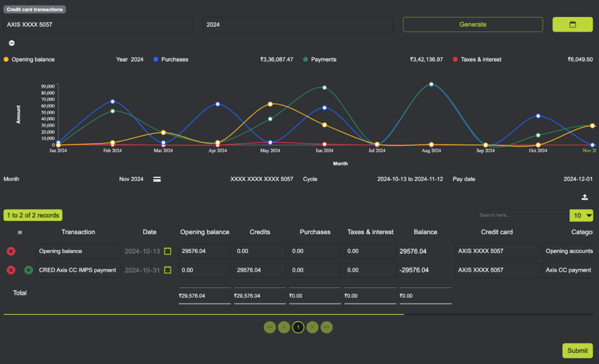
Task: Click the calendar icon button top right
Action: coord(572,25)
